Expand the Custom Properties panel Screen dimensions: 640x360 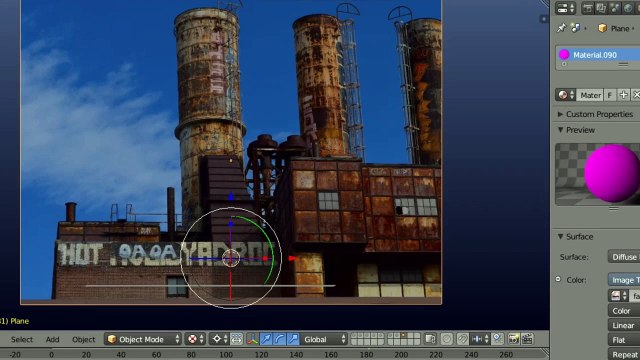pyautogui.click(x=595, y=114)
